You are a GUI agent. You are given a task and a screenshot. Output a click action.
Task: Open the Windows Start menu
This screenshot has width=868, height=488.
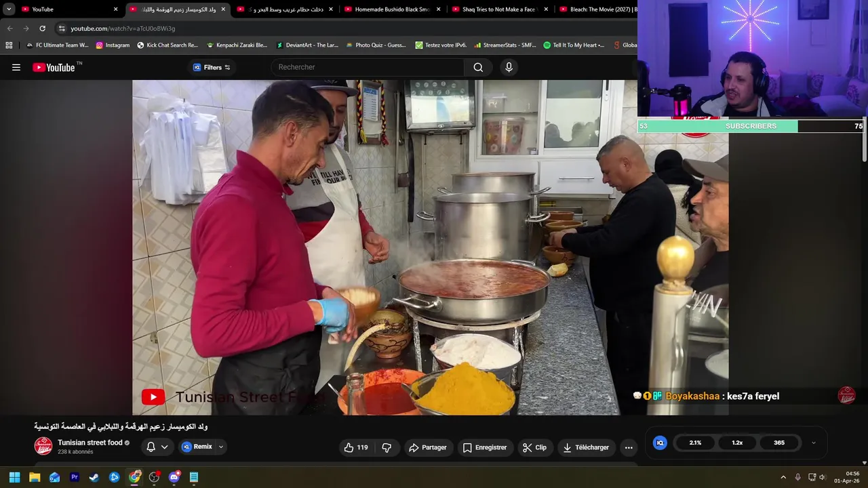[14, 477]
